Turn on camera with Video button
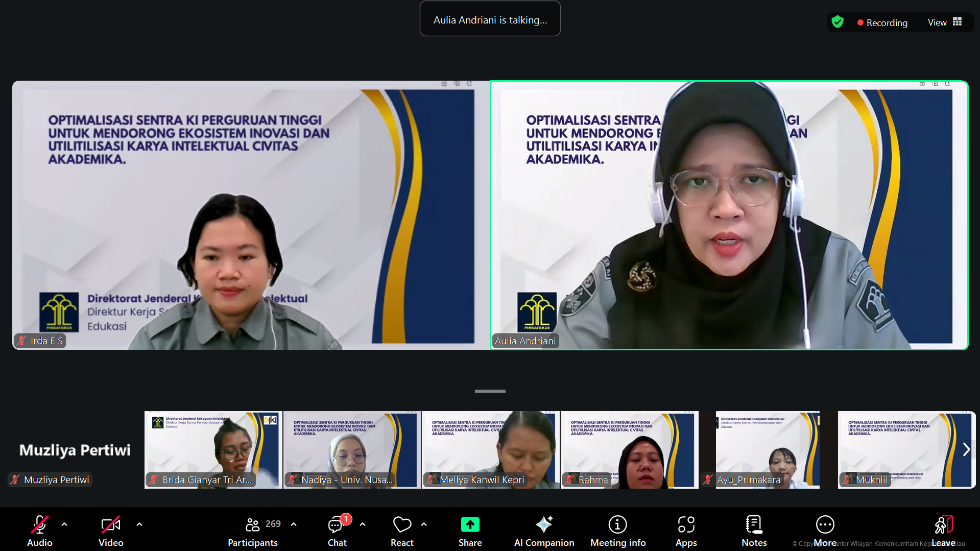This screenshot has width=980, height=551. click(x=111, y=531)
